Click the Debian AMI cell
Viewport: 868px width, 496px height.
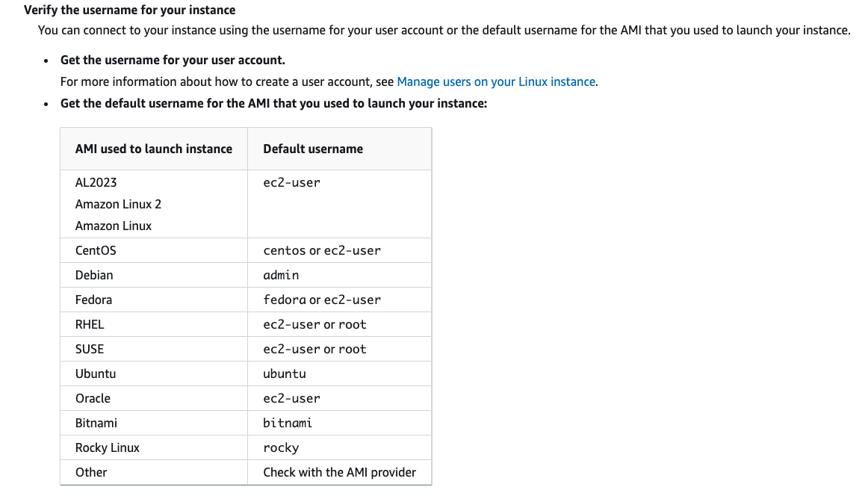94,275
